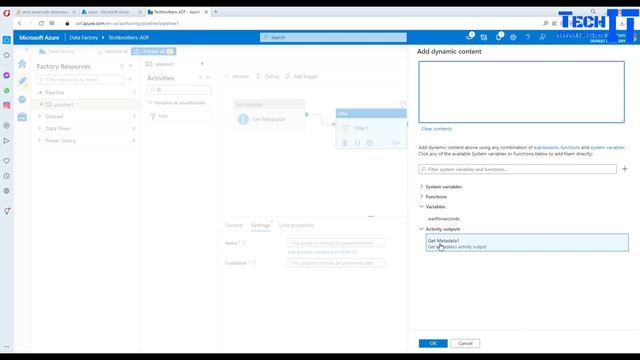Viewport: 640px width, 360px height.
Task: Open the Author pencil icon in left rail
Action: tap(22, 81)
